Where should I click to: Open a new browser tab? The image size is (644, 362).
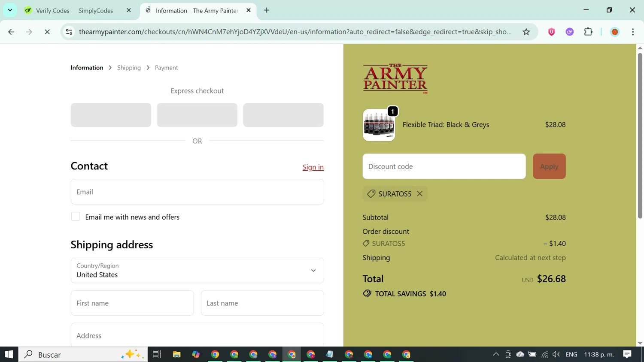point(267,10)
